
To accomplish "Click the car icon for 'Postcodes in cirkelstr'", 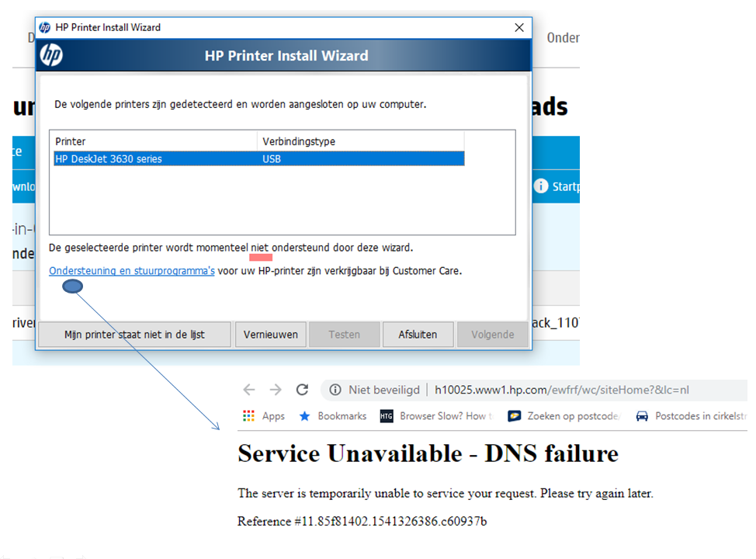I will 642,416.
